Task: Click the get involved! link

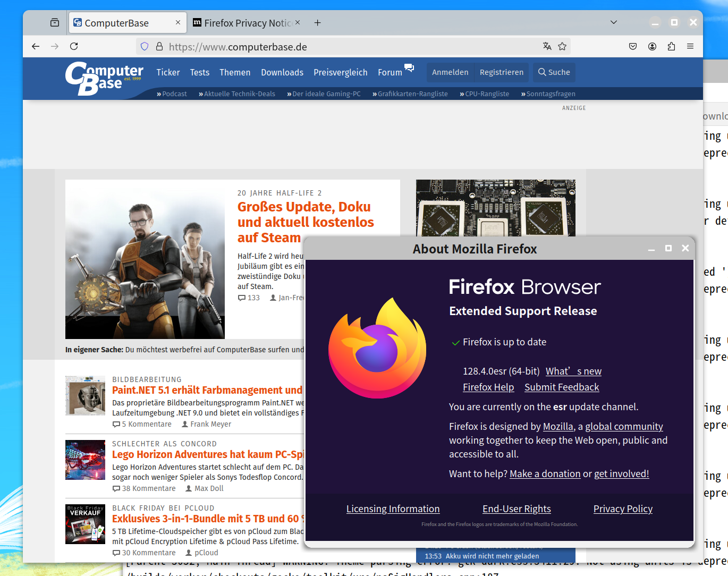Action: 621,473
